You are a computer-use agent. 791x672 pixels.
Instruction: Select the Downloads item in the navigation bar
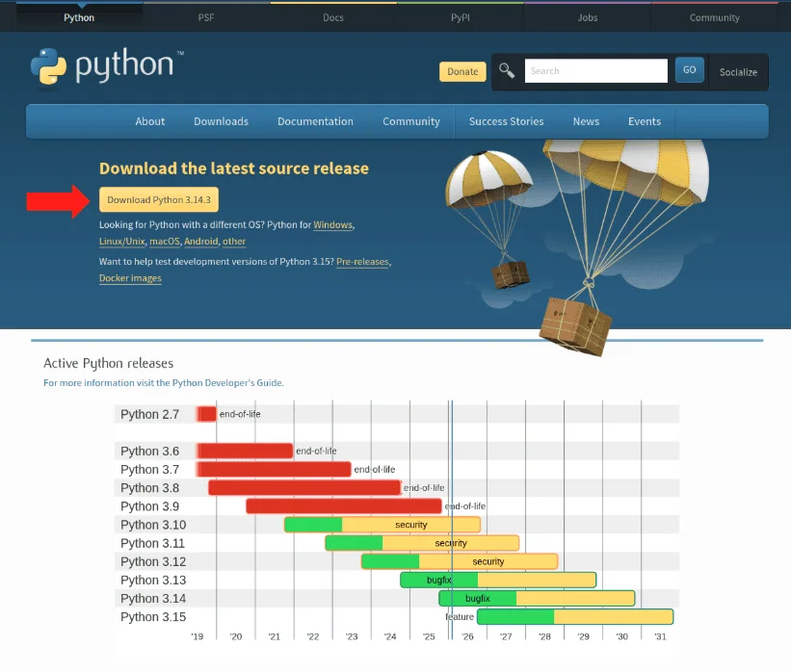pyautogui.click(x=221, y=121)
